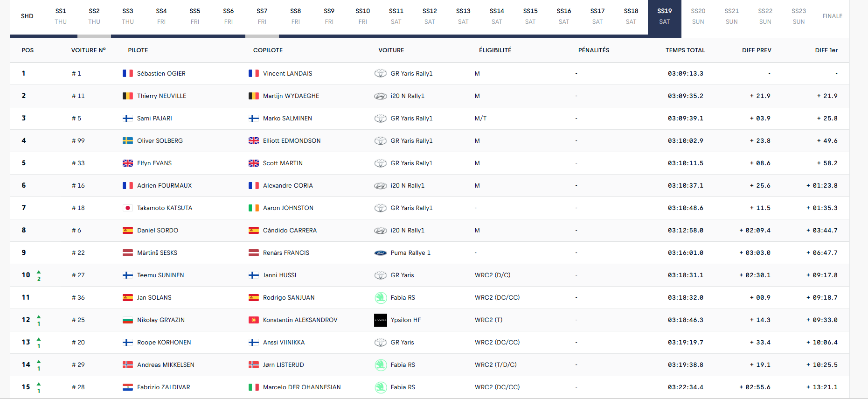Click Lancia logo beside Ypsilon HF
Screen dimensions: 868x400
(381, 320)
